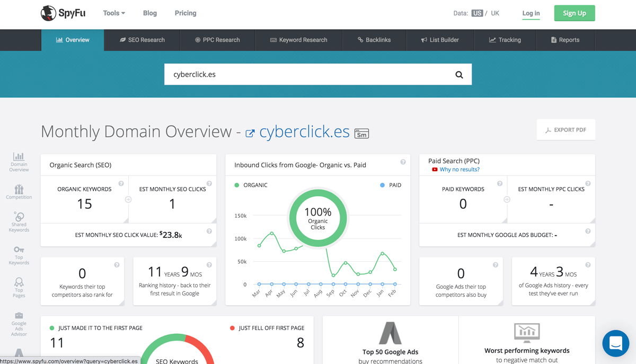The height and width of the screenshot is (364, 636).
Task: Open the SEO Research tab
Action: [x=142, y=40]
